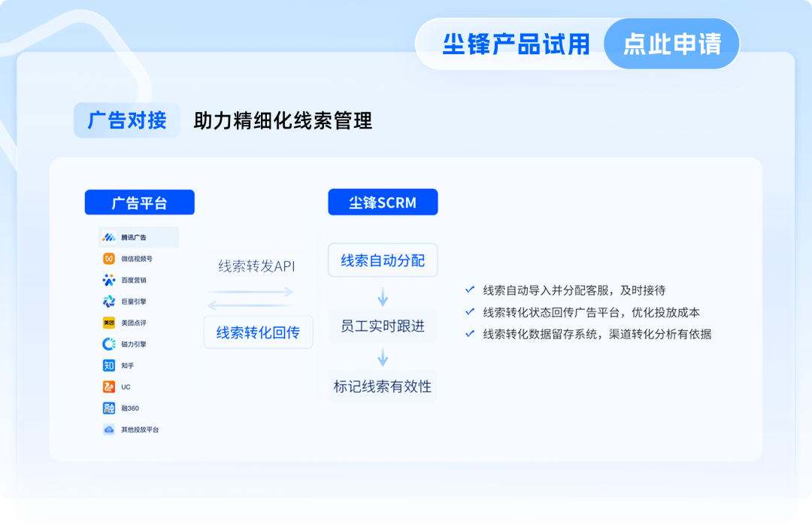
Task: Click the heading 助力精细化线索管理
Action: pos(283,121)
